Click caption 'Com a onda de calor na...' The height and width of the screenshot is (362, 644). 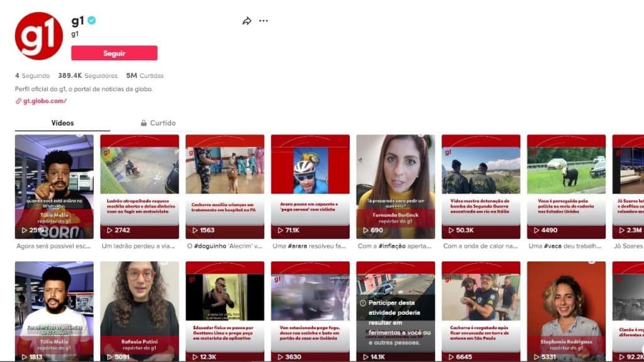[480, 246]
